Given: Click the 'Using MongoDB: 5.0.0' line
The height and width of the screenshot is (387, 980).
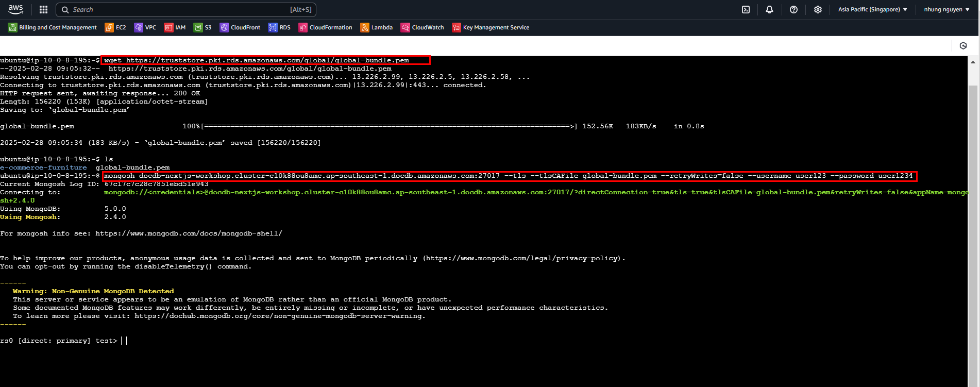Looking at the screenshot, I should (x=63, y=209).
